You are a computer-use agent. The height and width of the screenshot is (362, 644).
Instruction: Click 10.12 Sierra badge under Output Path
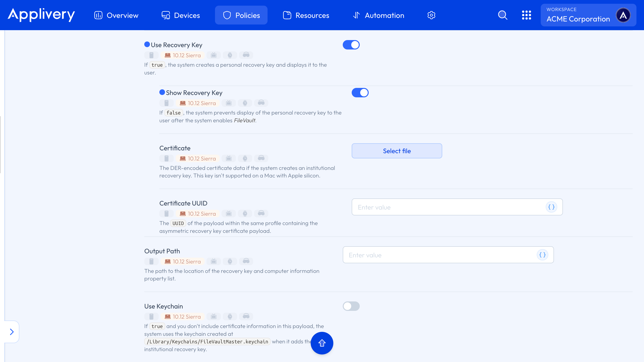182,262
